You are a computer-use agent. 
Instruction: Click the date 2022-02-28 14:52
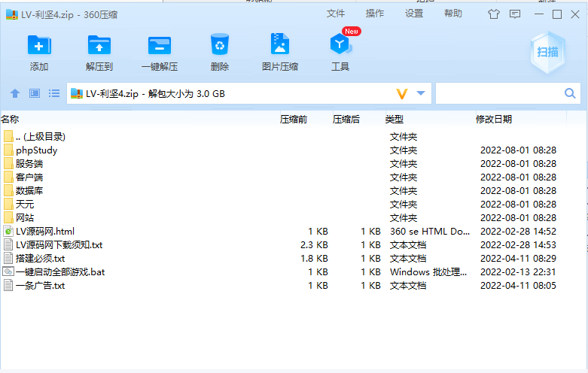click(x=518, y=232)
